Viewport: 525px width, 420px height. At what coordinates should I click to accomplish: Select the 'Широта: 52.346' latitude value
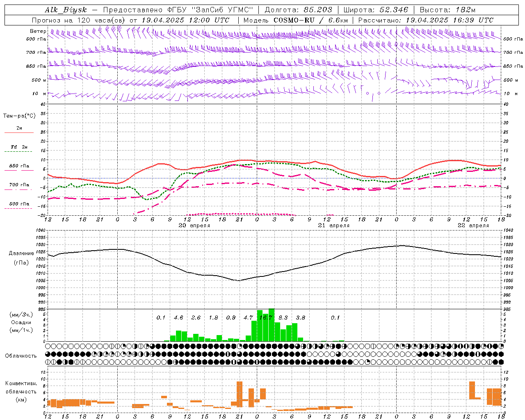(376, 10)
